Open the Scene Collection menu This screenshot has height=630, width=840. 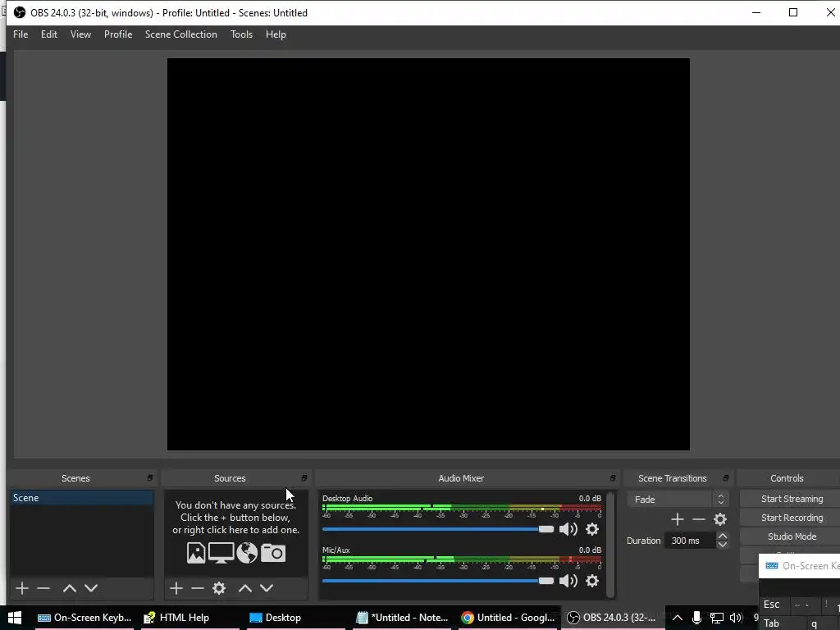point(181,34)
